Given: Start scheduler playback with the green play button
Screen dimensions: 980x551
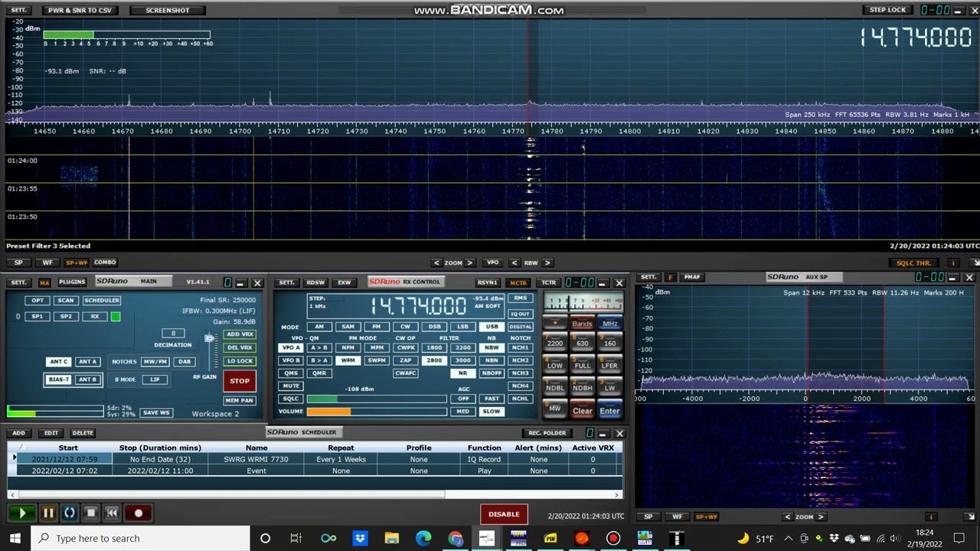Looking at the screenshot, I should click(x=21, y=514).
